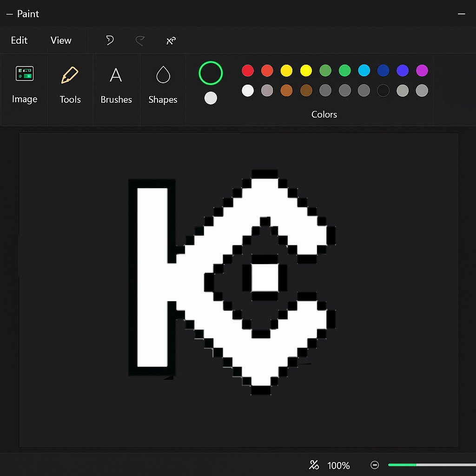Zoom out with the minus button
Image resolution: width=476 pixels, height=476 pixels.
tap(375, 465)
